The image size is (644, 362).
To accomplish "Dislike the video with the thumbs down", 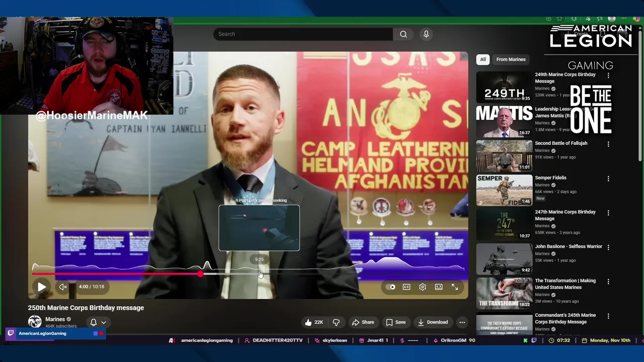I will click(x=336, y=322).
